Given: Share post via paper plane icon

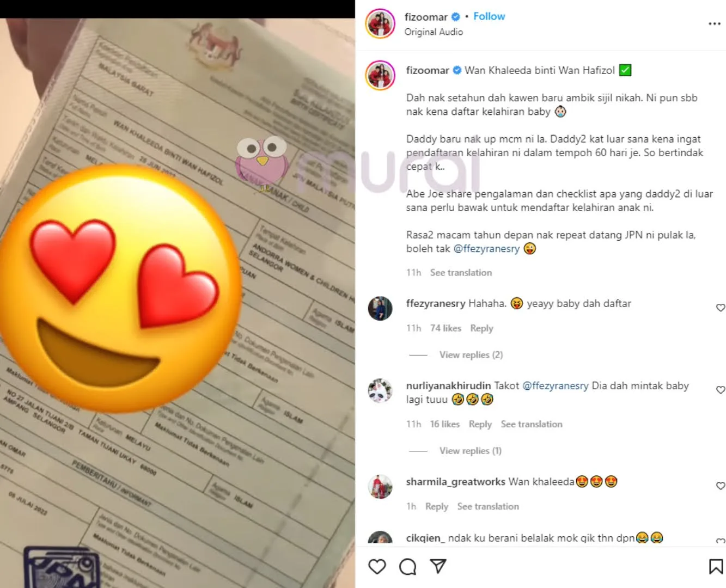Looking at the screenshot, I should point(438,566).
